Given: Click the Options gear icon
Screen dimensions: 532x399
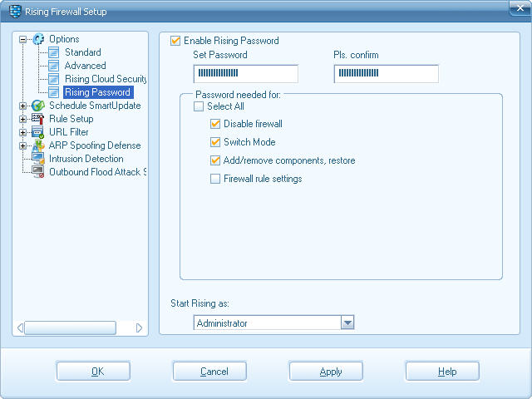Looking at the screenshot, I should click(38, 39).
